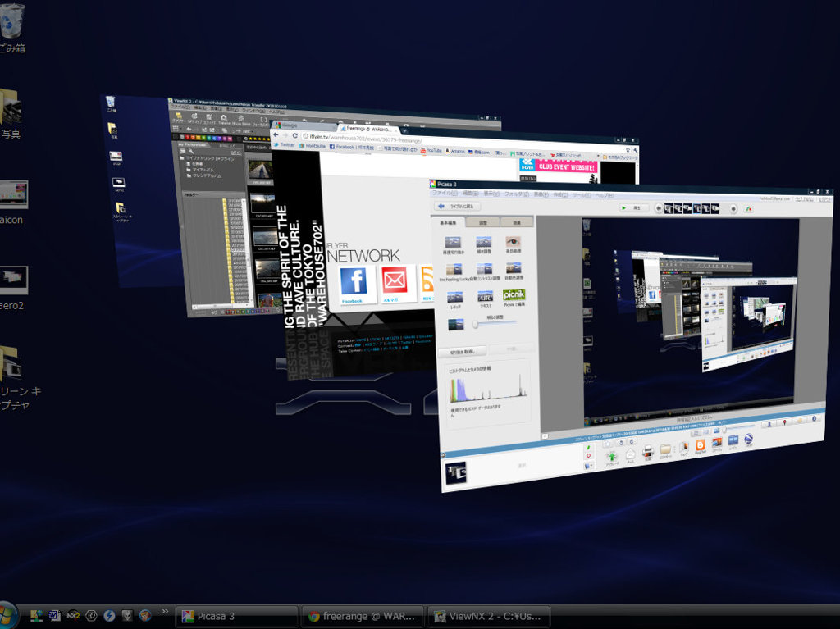Click the fill light slider handle

(x=475, y=325)
